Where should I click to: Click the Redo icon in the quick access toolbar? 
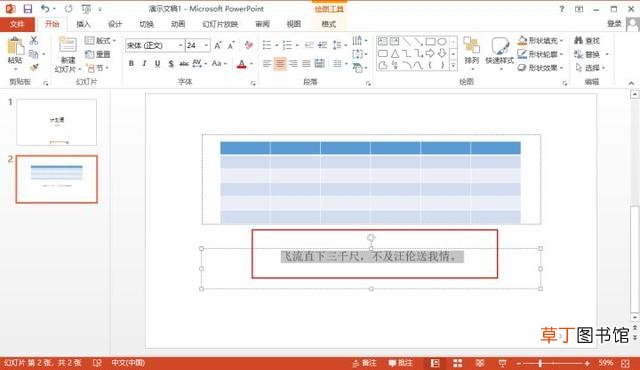tap(69, 9)
